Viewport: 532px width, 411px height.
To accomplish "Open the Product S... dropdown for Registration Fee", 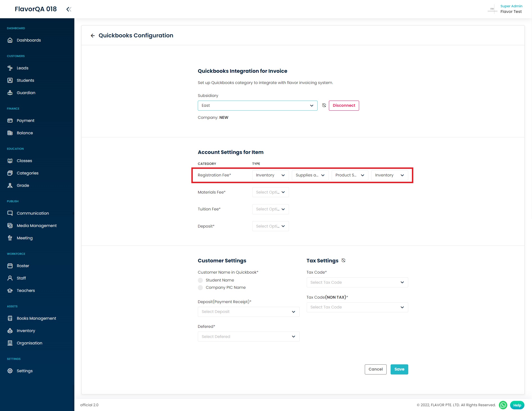I will 350,175.
